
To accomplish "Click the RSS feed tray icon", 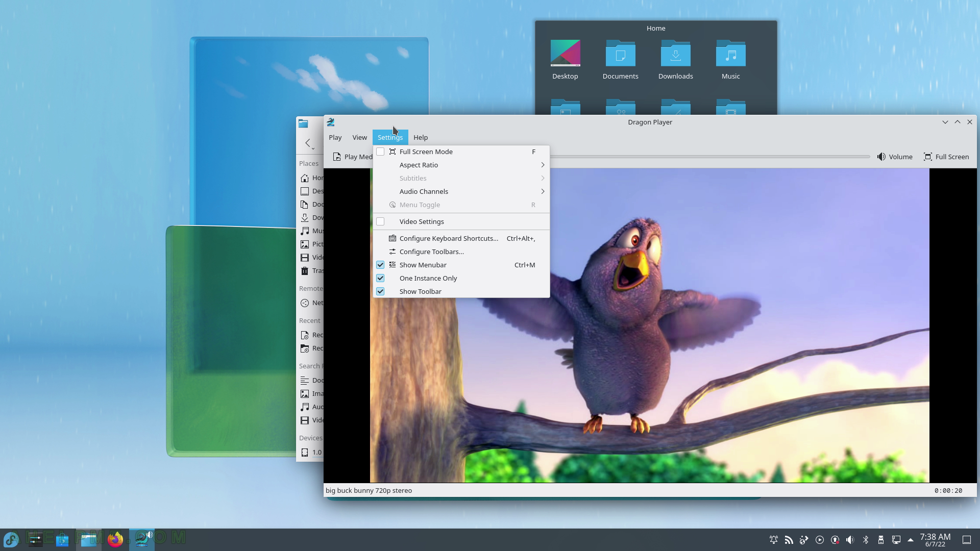I will pos(789,540).
